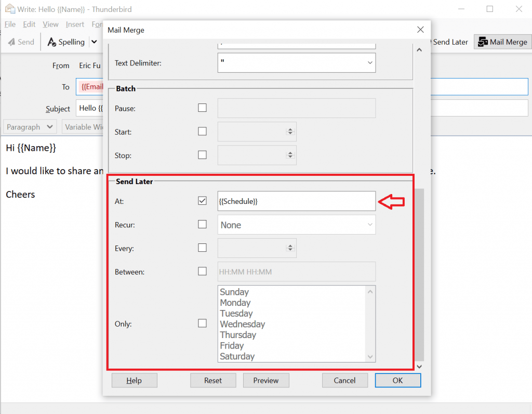
Task: Tick the Only days checkbox
Action: [203, 324]
